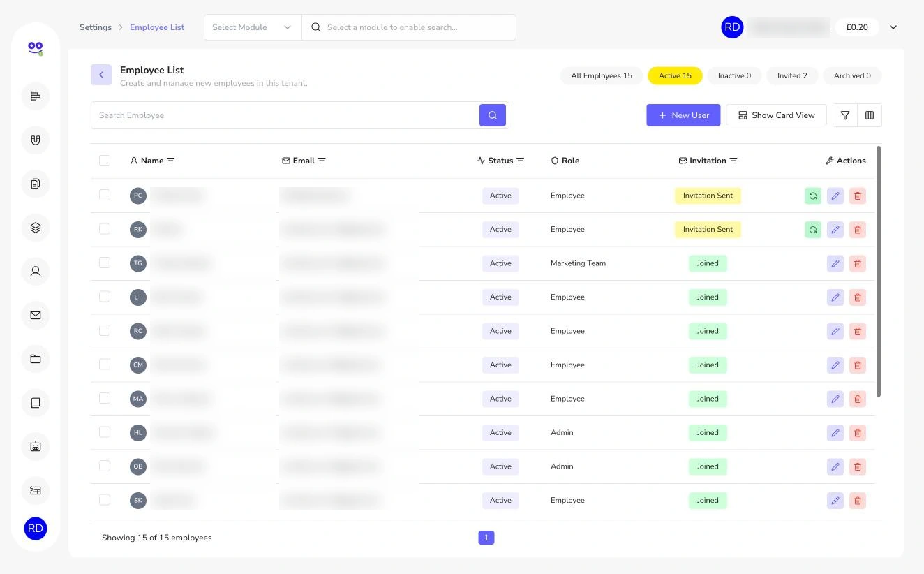The height and width of the screenshot is (574, 924).
Task: Tick the checkbox for PC row
Action: click(105, 195)
